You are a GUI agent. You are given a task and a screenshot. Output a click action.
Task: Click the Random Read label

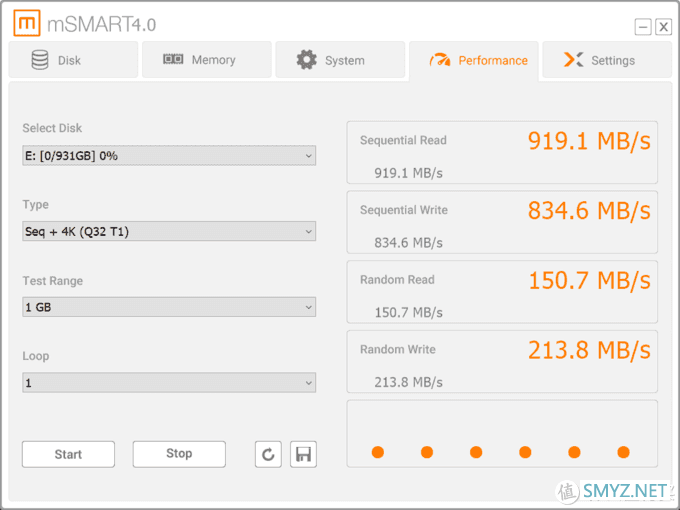pos(397,280)
